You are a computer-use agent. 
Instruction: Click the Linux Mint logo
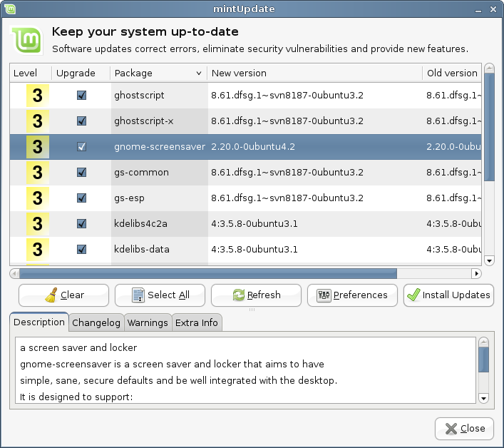pos(29,40)
